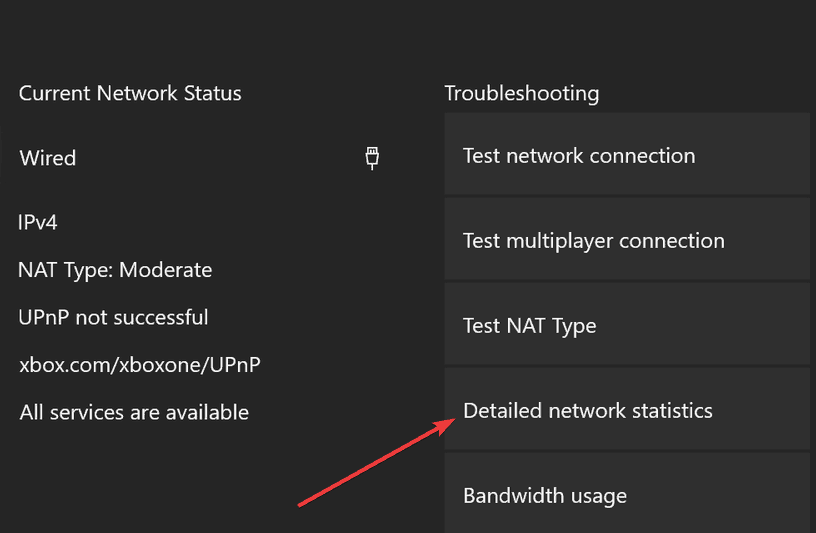Click the Wired connection label
The width and height of the screenshot is (816, 533).
(x=48, y=158)
